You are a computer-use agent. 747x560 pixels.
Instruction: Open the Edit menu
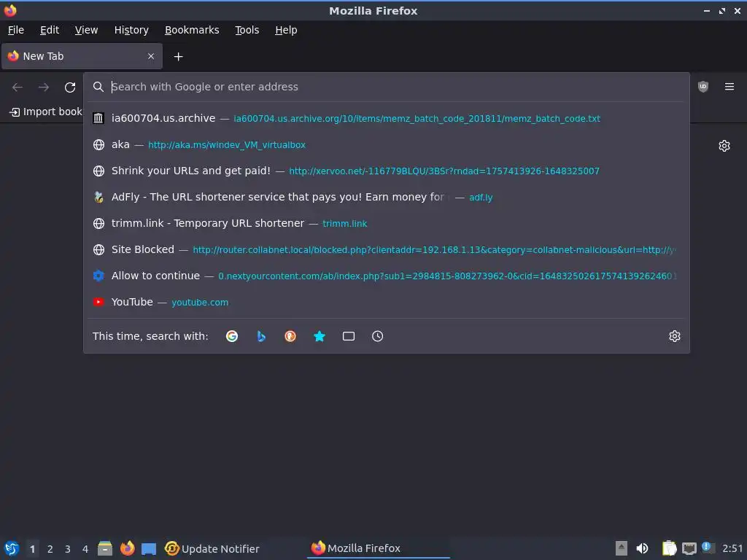[x=50, y=30]
